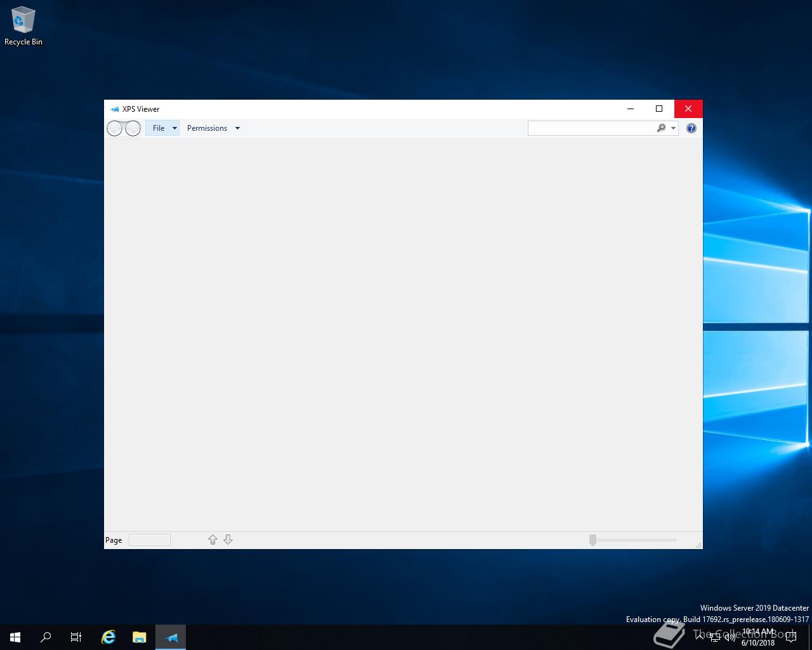Viewport: 812px width, 650px height.
Task: Click the XPS Viewer taskbar button
Action: [171, 637]
